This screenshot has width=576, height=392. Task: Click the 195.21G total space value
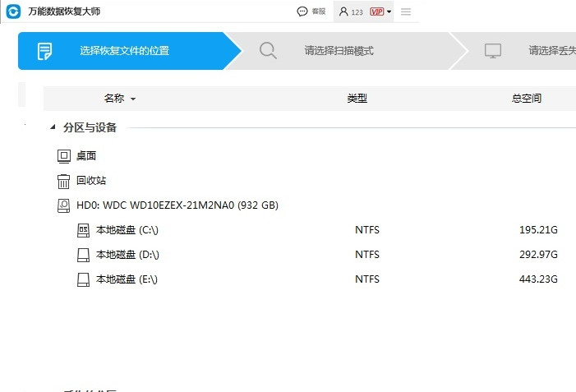coord(538,230)
